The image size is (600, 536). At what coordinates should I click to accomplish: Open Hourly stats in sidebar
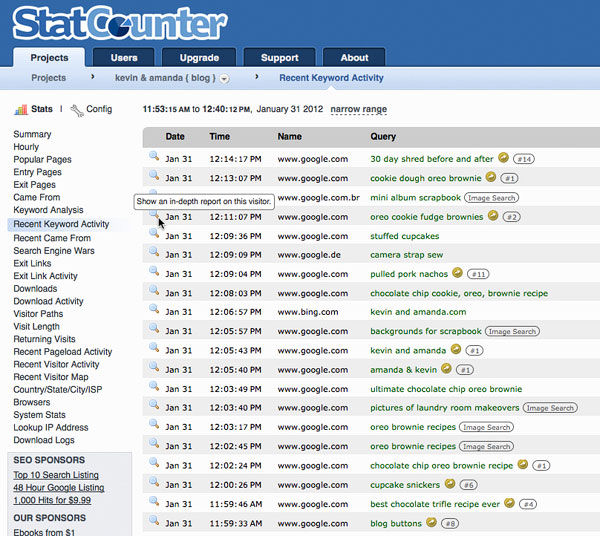(x=26, y=147)
